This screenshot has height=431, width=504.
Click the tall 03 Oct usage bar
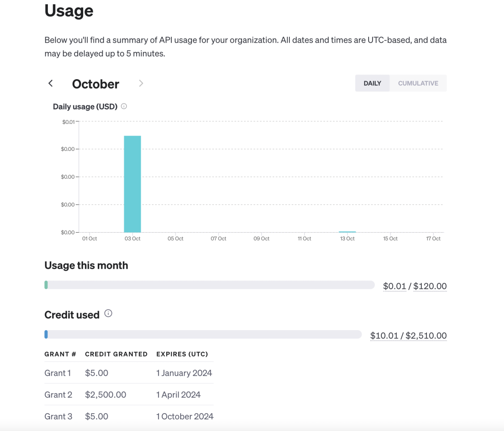point(132,184)
